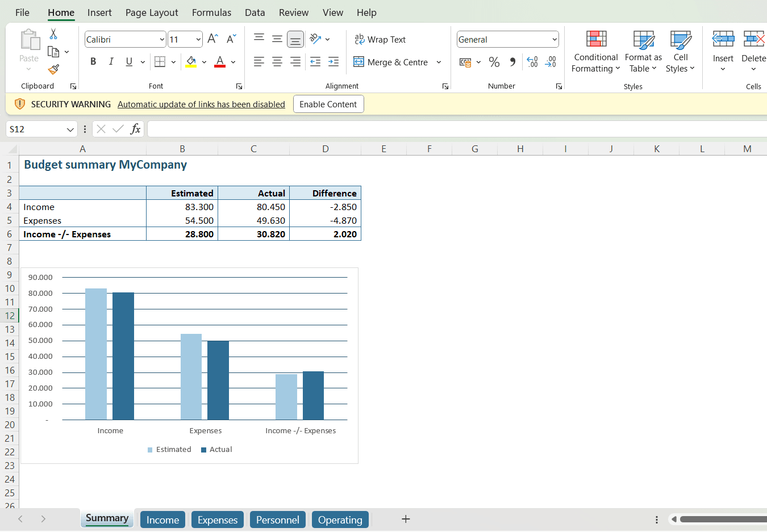Increase font size with the larger A icon
The width and height of the screenshot is (767, 532).
coord(212,39)
